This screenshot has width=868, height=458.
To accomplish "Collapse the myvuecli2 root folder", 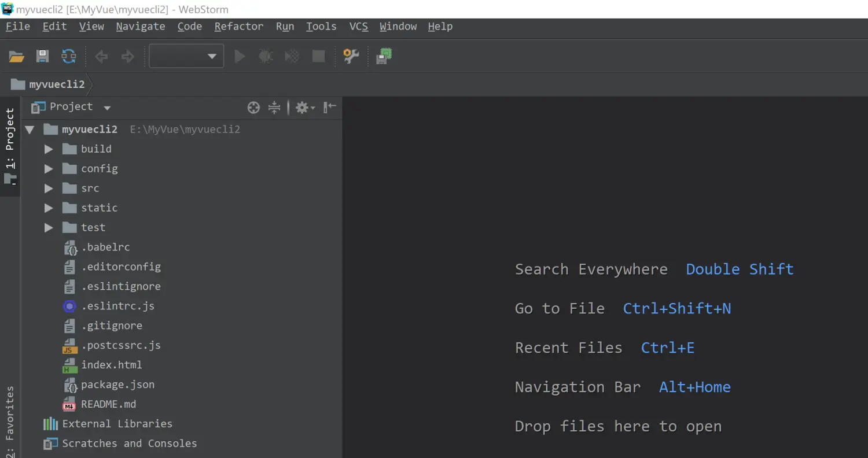I will tap(30, 130).
